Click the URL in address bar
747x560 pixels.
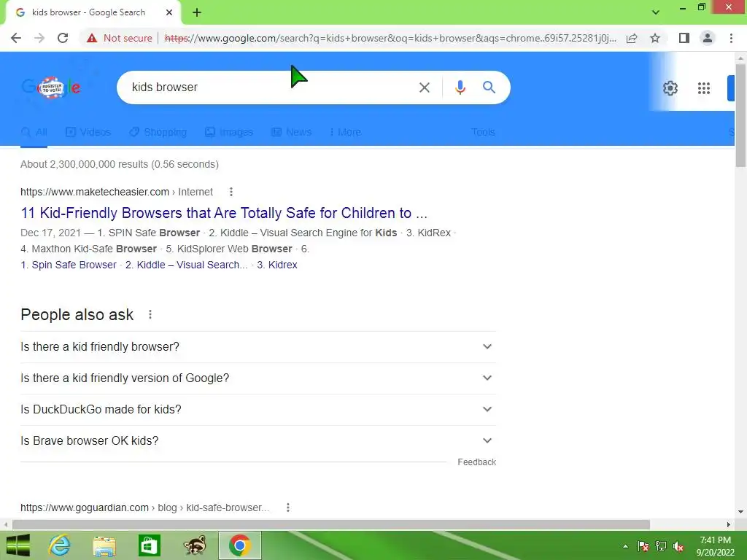pyautogui.click(x=390, y=38)
